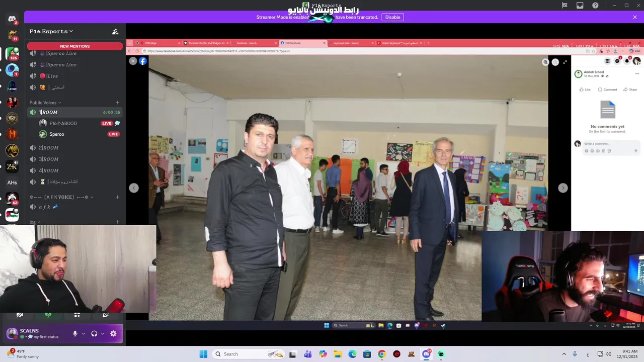Watch Speroo's LIVE stream badge
Image resolution: width=644 pixels, height=362 pixels.
[114, 134]
